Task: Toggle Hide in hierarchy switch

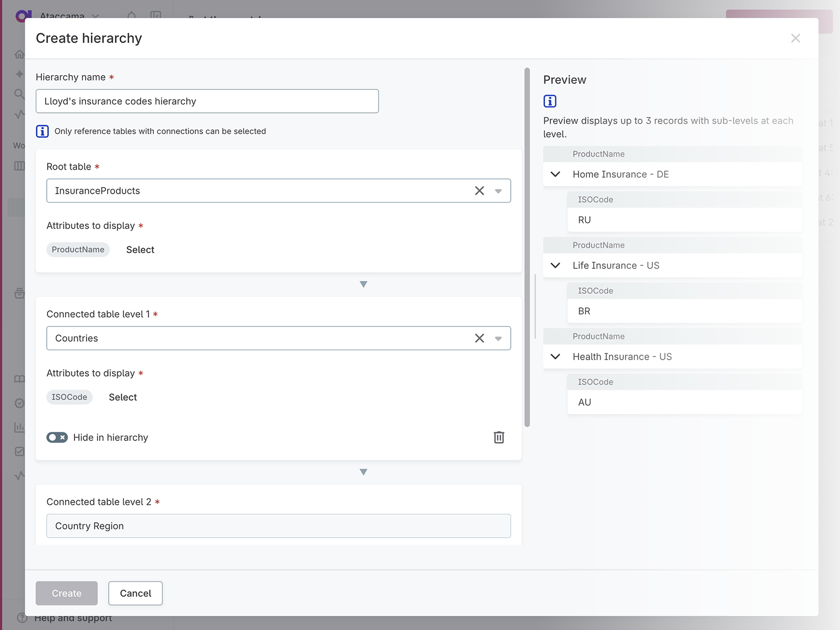Action: 57,437
